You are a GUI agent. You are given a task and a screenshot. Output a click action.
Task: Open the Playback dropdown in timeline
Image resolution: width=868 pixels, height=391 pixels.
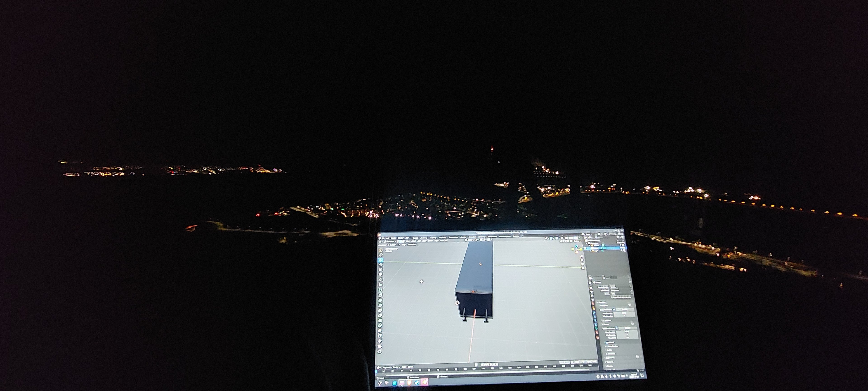[386, 367]
